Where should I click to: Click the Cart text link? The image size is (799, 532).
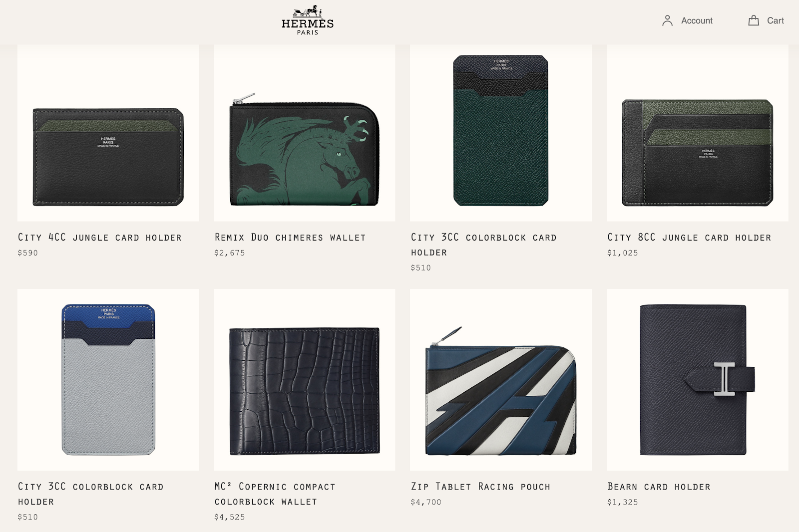(776, 20)
